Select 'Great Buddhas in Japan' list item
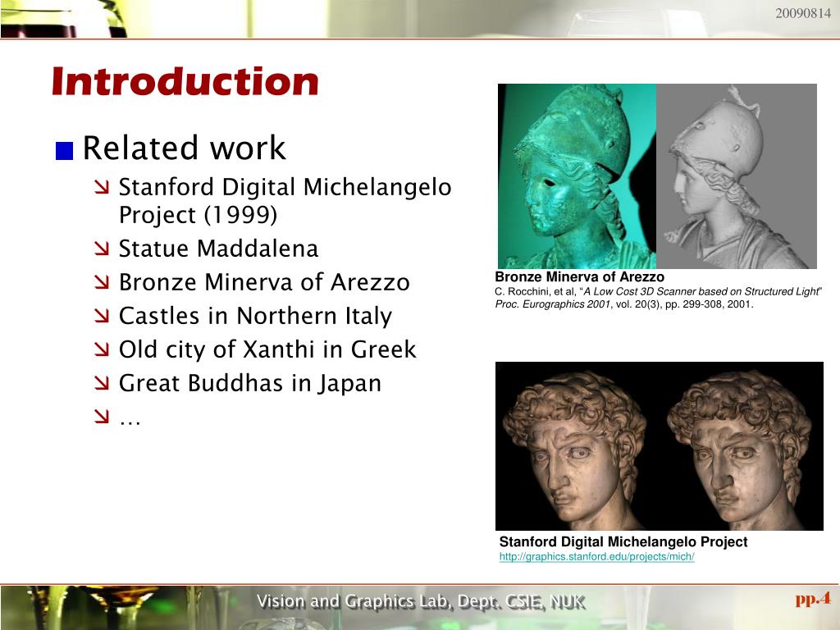The image size is (840, 630). click(250, 383)
